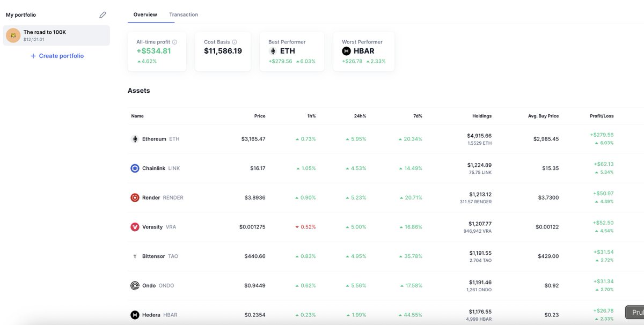Open the Ondo asset name
The width and height of the screenshot is (644, 325).
click(149, 285)
